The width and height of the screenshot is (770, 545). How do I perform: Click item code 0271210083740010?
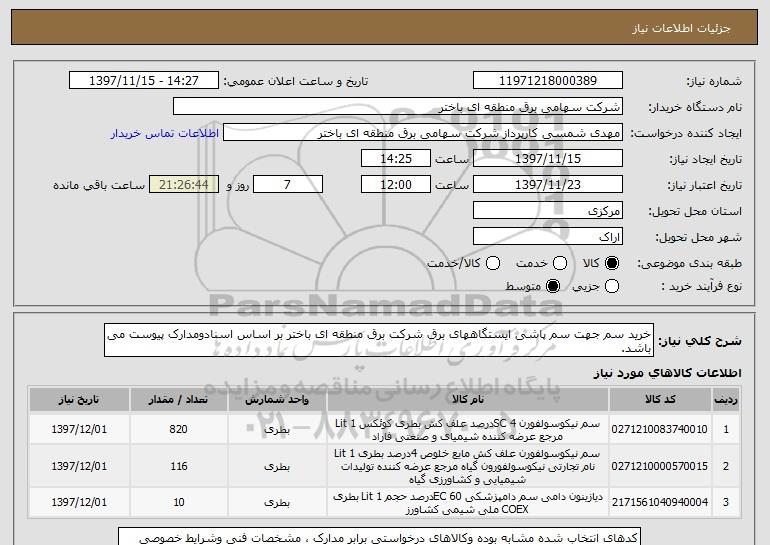click(660, 429)
